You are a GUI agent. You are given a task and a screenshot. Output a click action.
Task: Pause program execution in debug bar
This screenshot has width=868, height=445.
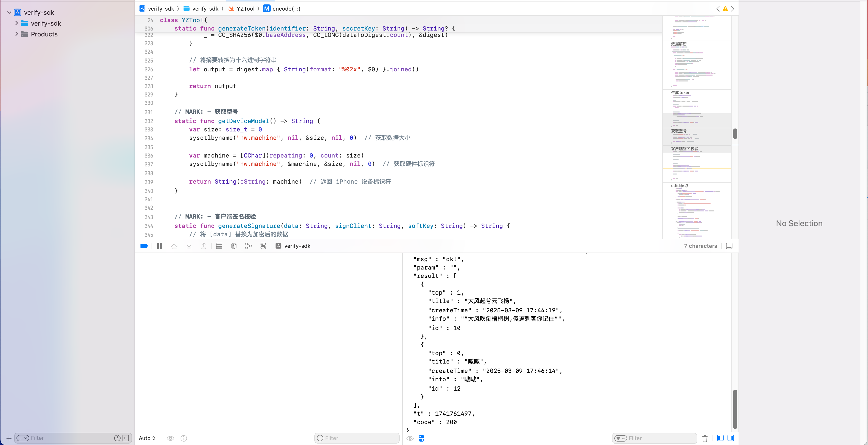(x=159, y=246)
